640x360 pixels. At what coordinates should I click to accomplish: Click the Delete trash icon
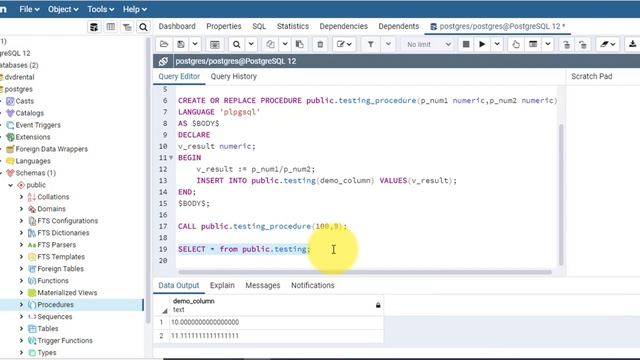[320, 44]
